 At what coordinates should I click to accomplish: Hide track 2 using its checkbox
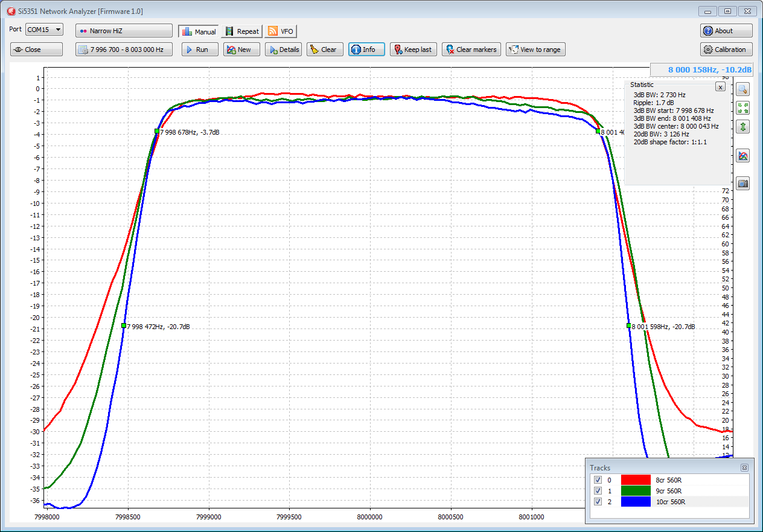coord(598,502)
